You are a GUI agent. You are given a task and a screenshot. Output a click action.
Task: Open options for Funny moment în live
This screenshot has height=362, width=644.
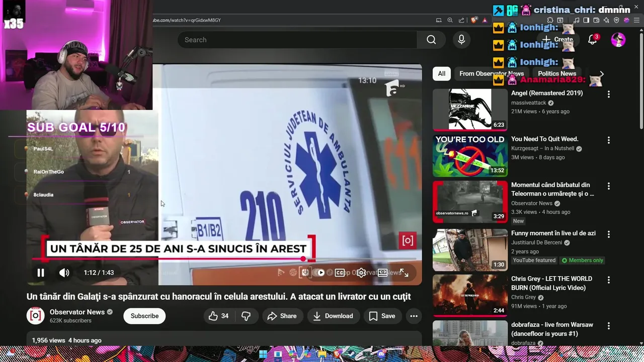point(609,234)
